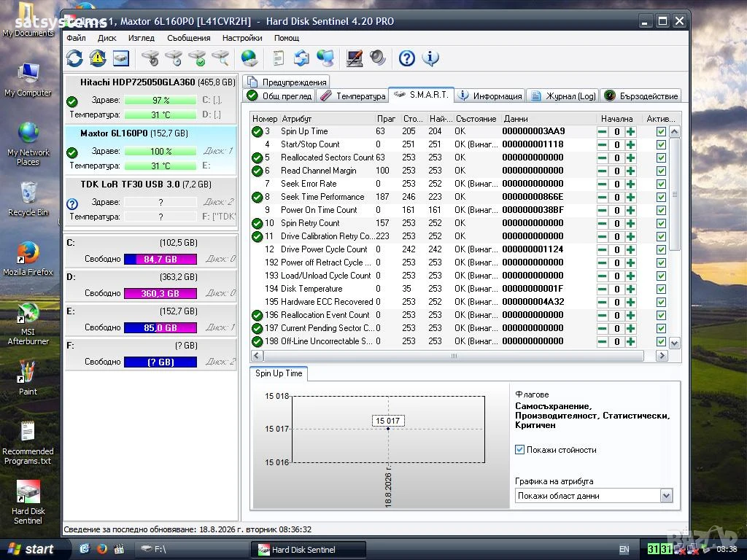The width and height of the screenshot is (747, 560).
Task: Open the yellow warning alert toolbar icon
Action: (x=98, y=58)
